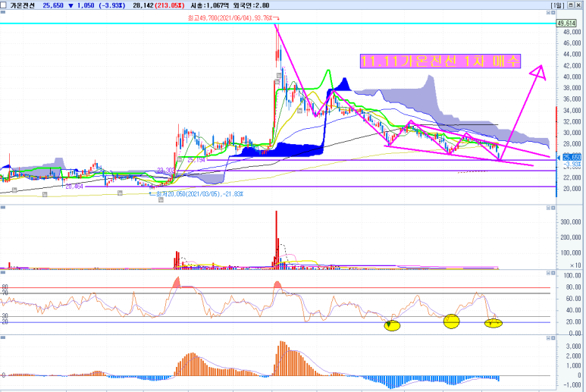Minimize the MACD histogram panel
The height and width of the screenshot is (392, 586).
click(x=548, y=338)
